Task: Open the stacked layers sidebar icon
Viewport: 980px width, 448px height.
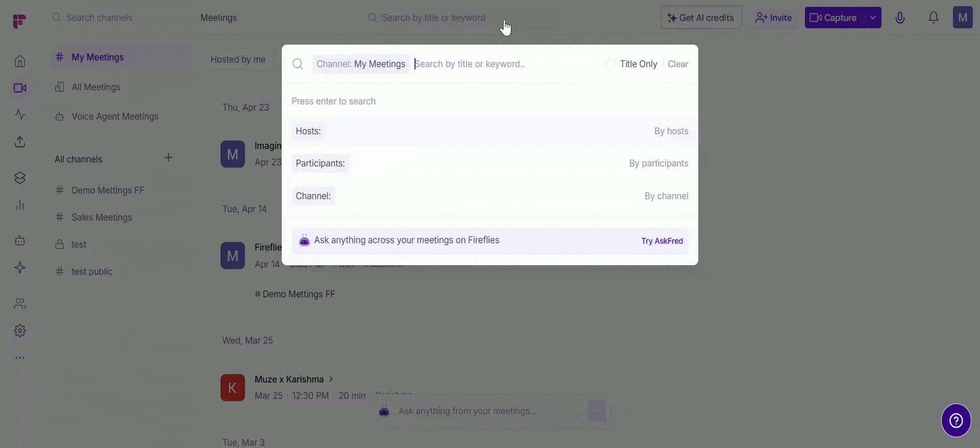Action: coord(20,178)
